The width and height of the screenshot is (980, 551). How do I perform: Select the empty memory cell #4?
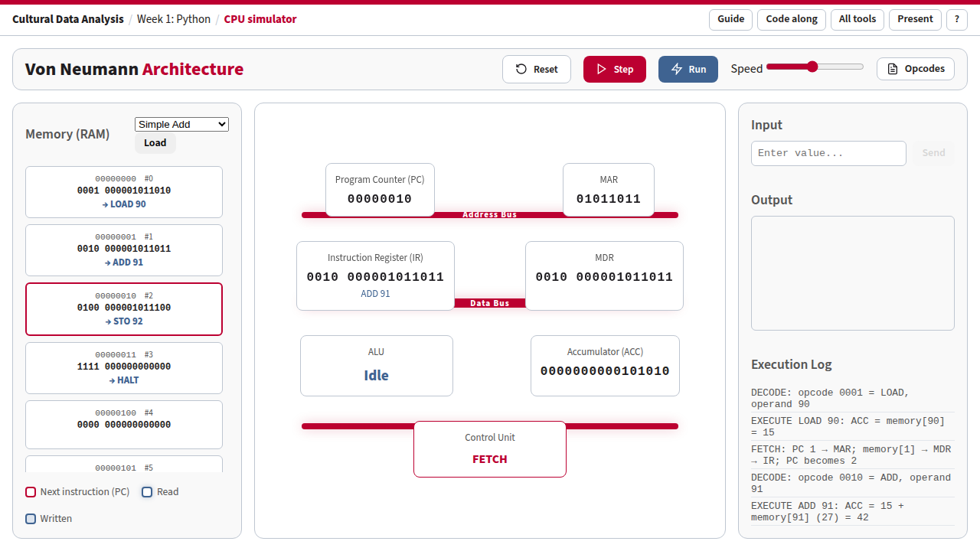click(x=124, y=425)
